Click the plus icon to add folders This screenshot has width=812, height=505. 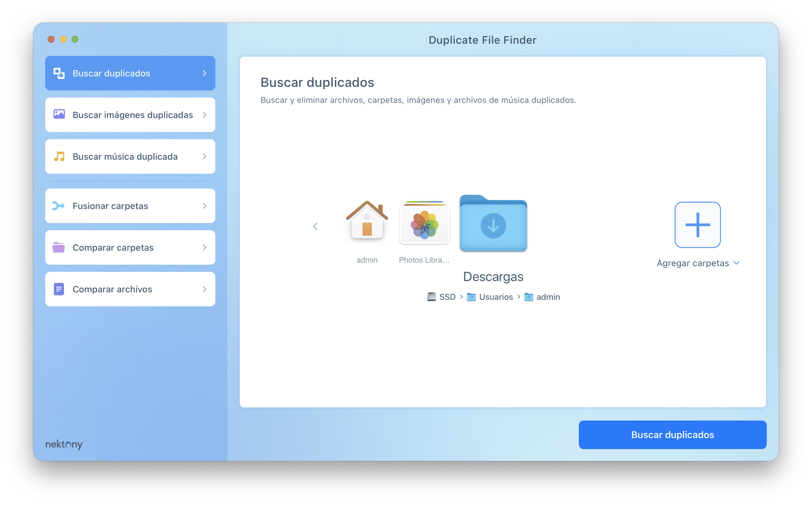(697, 225)
